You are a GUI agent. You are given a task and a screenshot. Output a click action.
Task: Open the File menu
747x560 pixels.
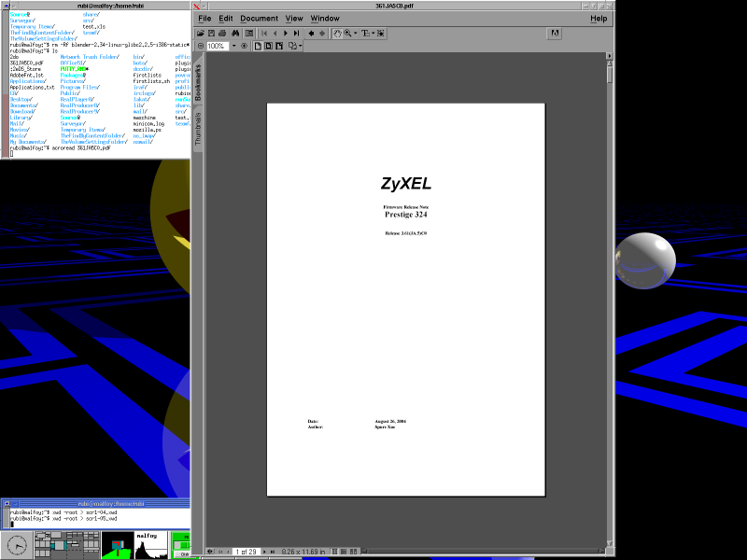[204, 18]
